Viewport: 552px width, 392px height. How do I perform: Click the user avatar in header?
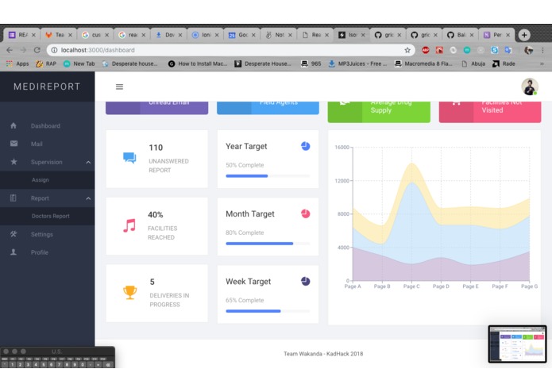[529, 86]
